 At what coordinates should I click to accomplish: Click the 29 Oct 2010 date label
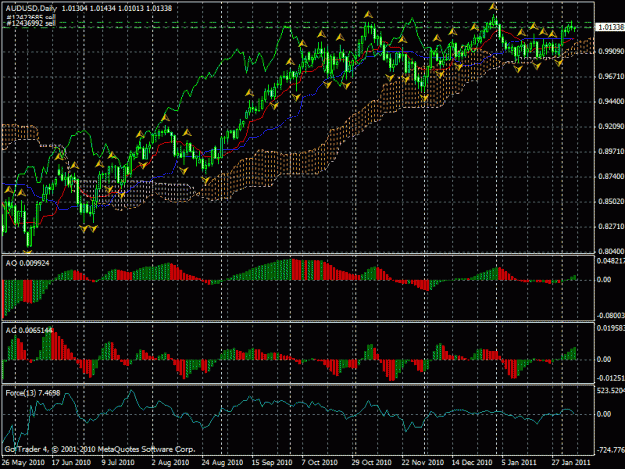pyautogui.click(x=371, y=463)
